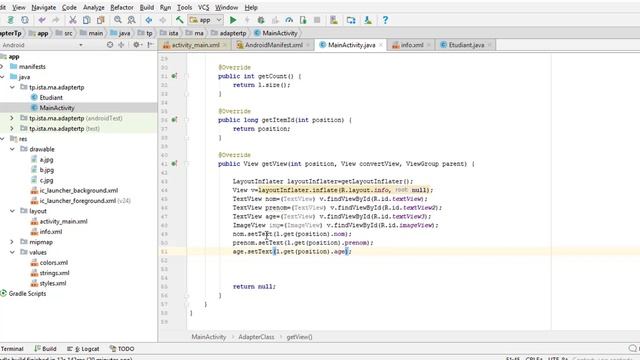The height and width of the screenshot is (360, 640).
Task: Open the View menu
Action: point(18,7)
